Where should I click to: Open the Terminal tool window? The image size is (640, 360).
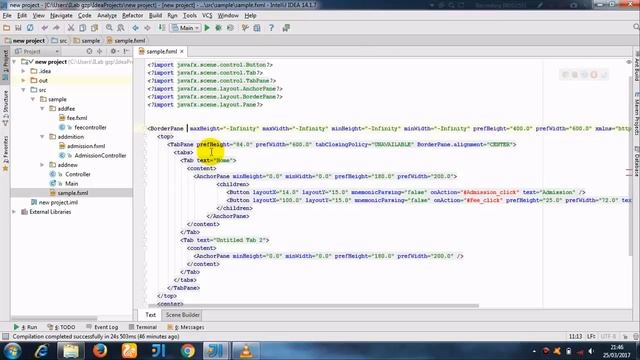(x=143, y=327)
